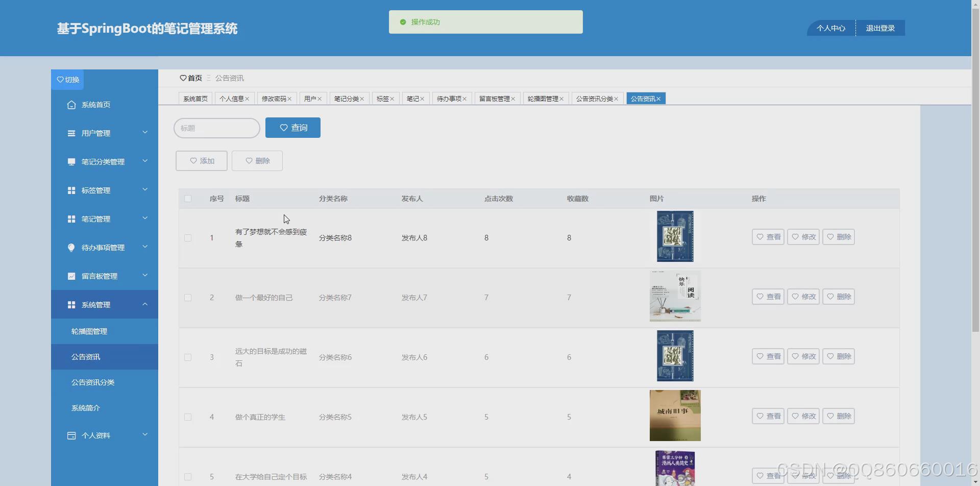The width and height of the screenshot is (980, 486).
Task: Click 退出登录 in the header
Action: (x=880, y=28)
